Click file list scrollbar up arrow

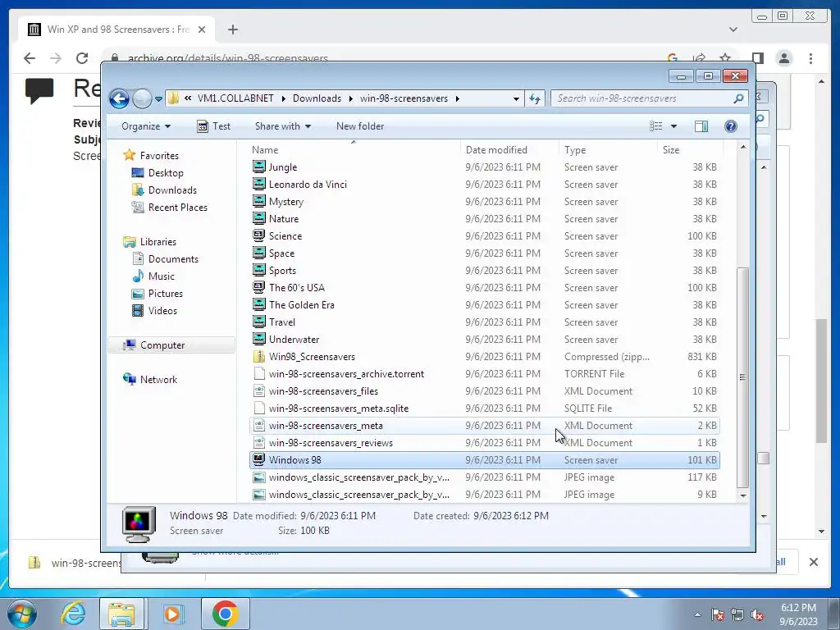click(743, 147)
